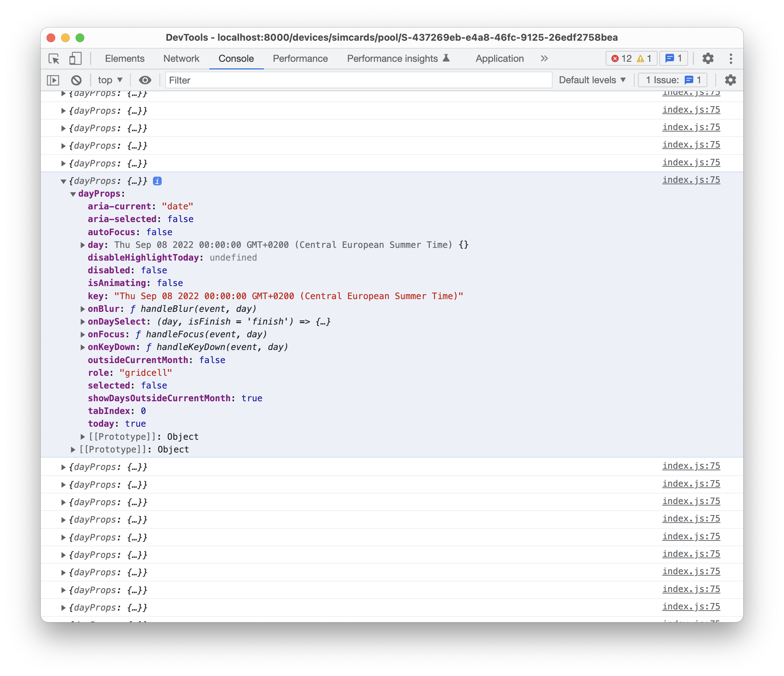
Task: Open DevTools settings gear in top right
Action: click(x=708, y=58)
